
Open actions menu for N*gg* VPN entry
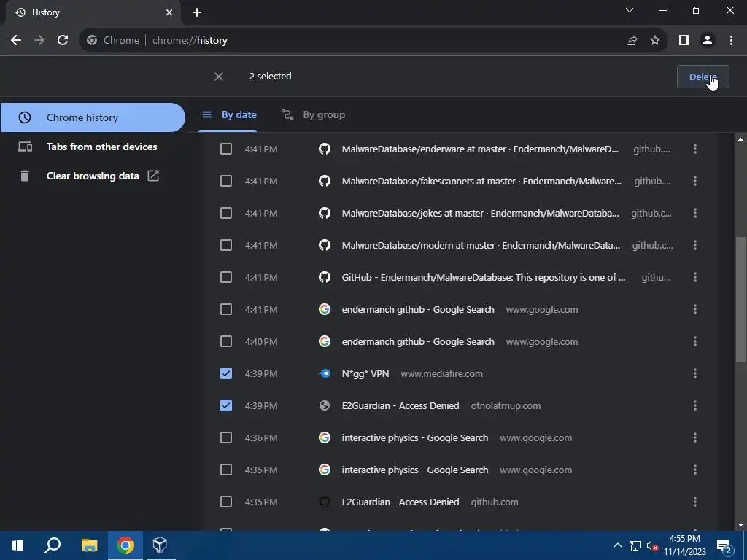pyautogui.click(x=695, y=373)
